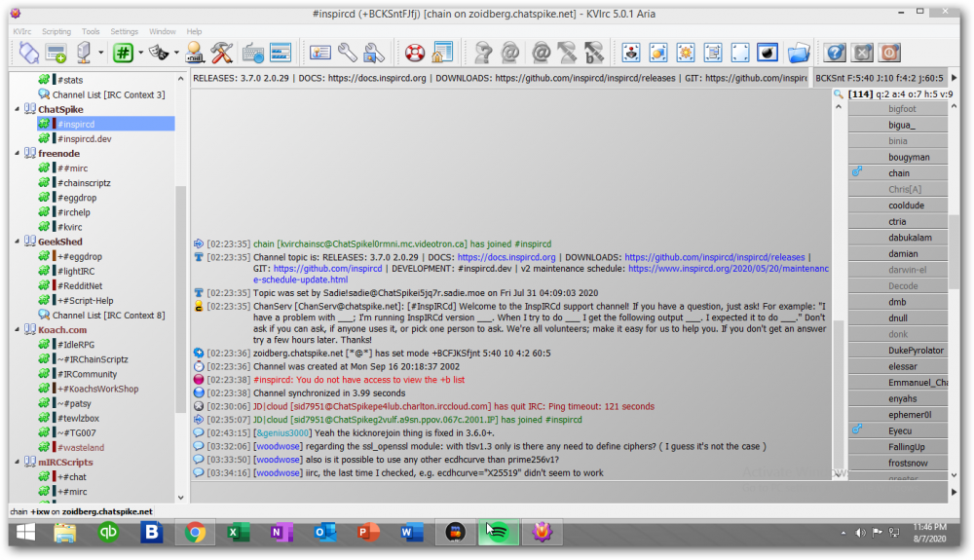Open the Scripting menu
The image size is (974, 560).
pos(56,31)
